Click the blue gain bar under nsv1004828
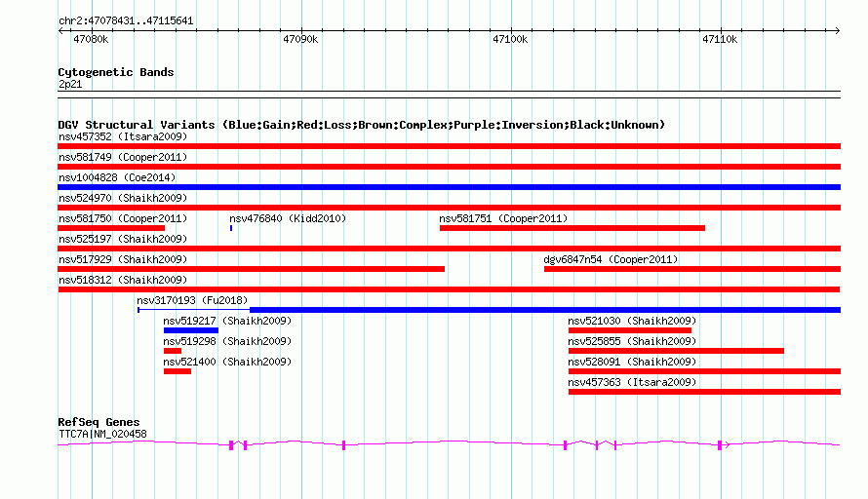This screenshot has width=868, height=499. (x=449, y=187)
